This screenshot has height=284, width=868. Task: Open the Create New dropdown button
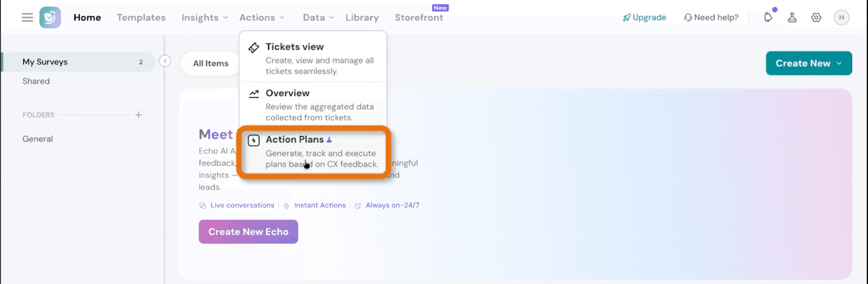click(x=808, y=64)
